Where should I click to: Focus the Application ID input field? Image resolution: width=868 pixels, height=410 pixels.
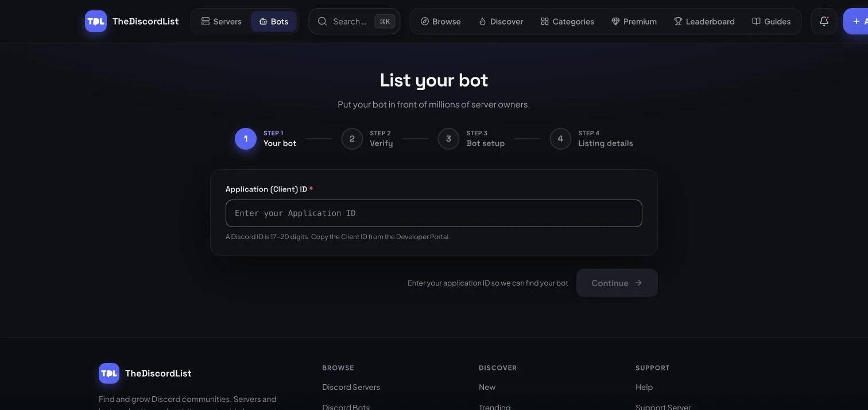(x=433, y=213)
